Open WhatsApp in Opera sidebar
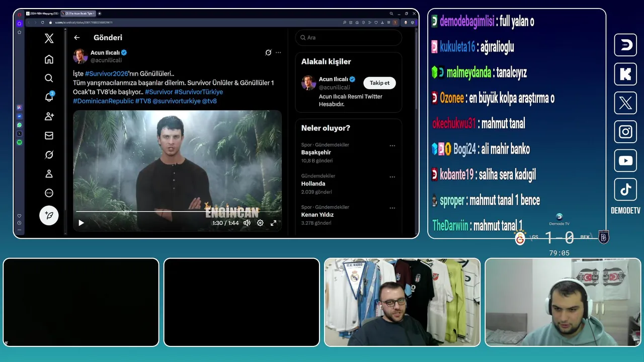The width and height of the screenshot is (644, 362). click(19, 125)
